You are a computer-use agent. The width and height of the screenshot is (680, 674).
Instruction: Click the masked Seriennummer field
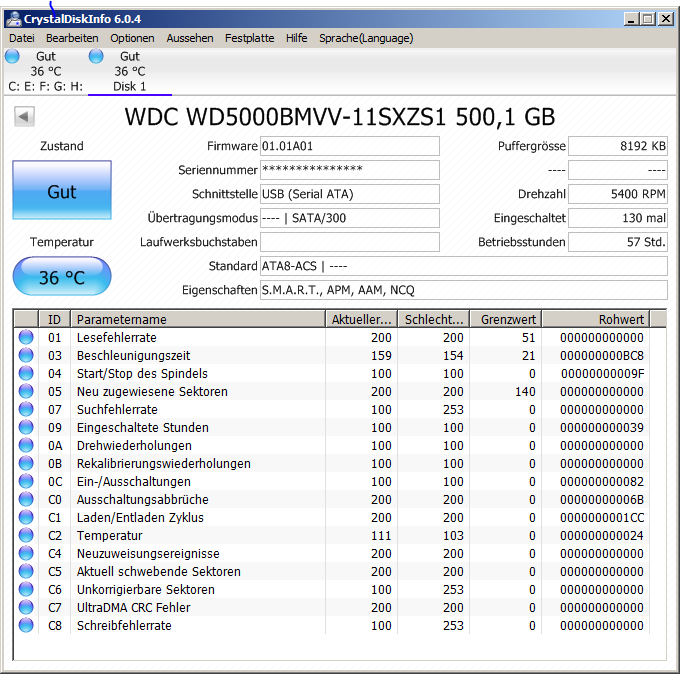coord(350,170)
